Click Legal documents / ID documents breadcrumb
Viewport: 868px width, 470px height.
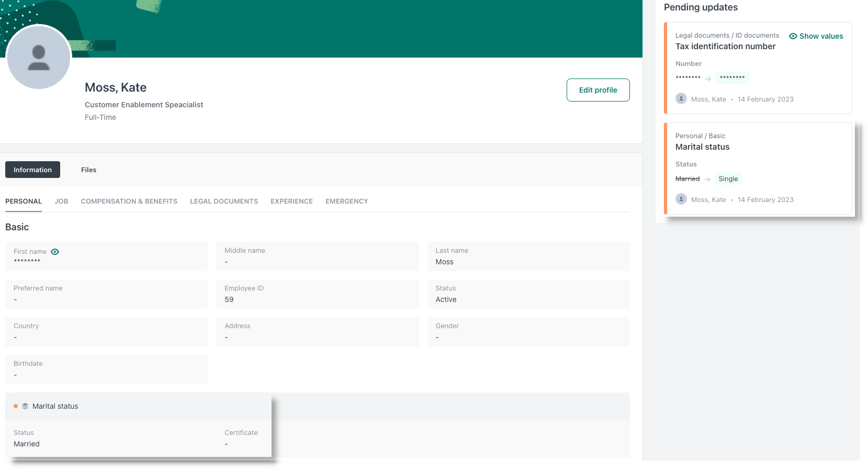pos(727,36)
